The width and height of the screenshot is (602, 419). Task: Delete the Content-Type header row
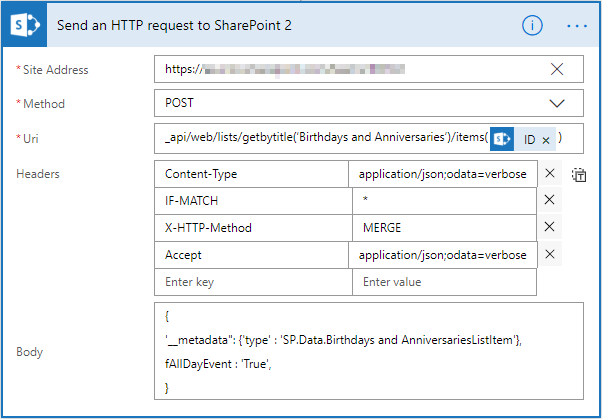coord(550,174)
